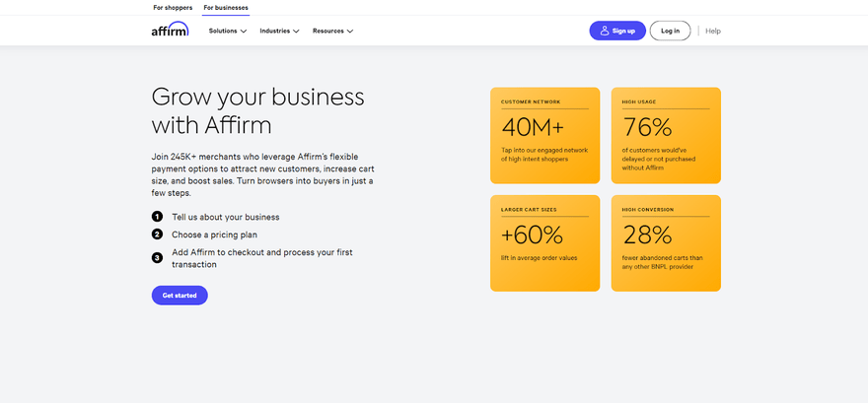Viewport: 868px width, 403px height.
Task: Click the Get started button
Action: (180, 296)
